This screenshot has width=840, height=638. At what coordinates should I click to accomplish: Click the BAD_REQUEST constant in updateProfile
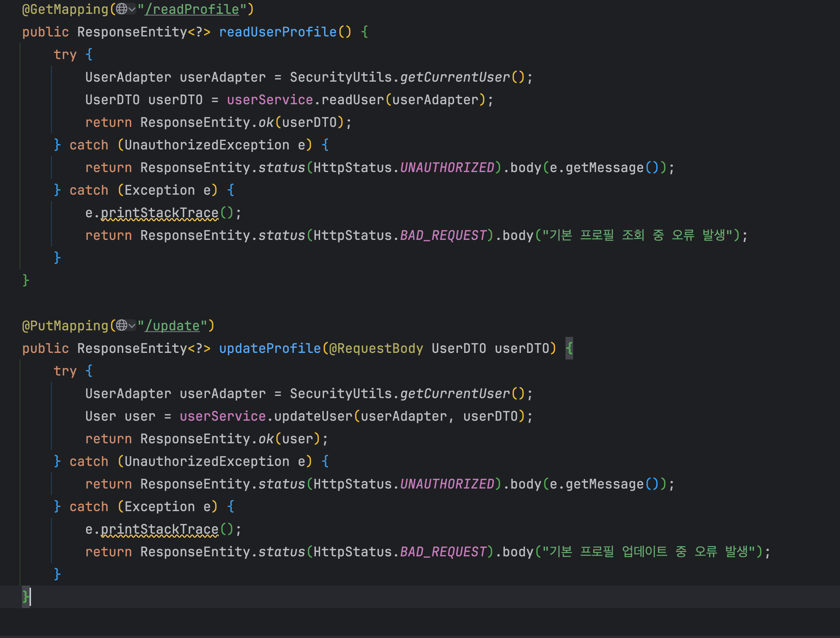[443, 552]
